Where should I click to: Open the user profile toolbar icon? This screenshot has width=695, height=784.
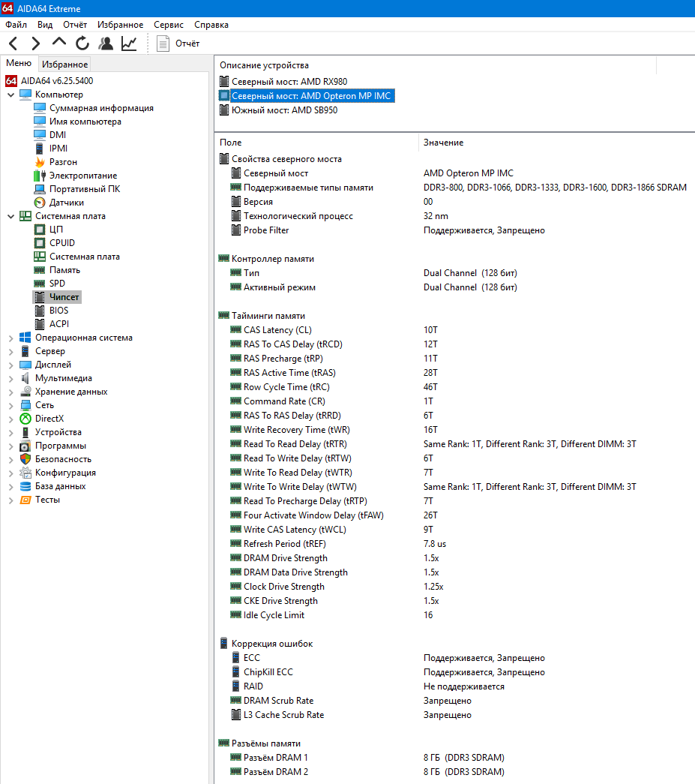(x=106, y=44)
